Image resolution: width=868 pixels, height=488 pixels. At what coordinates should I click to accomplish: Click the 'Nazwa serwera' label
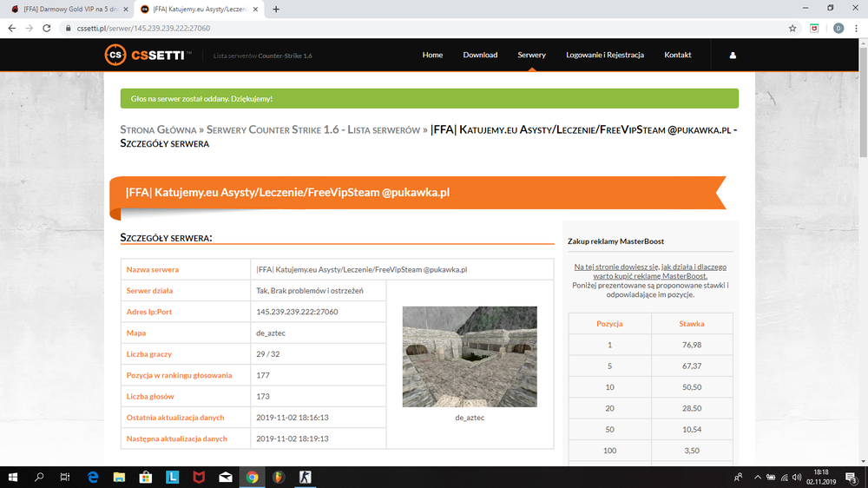click(x=152, y=269)
